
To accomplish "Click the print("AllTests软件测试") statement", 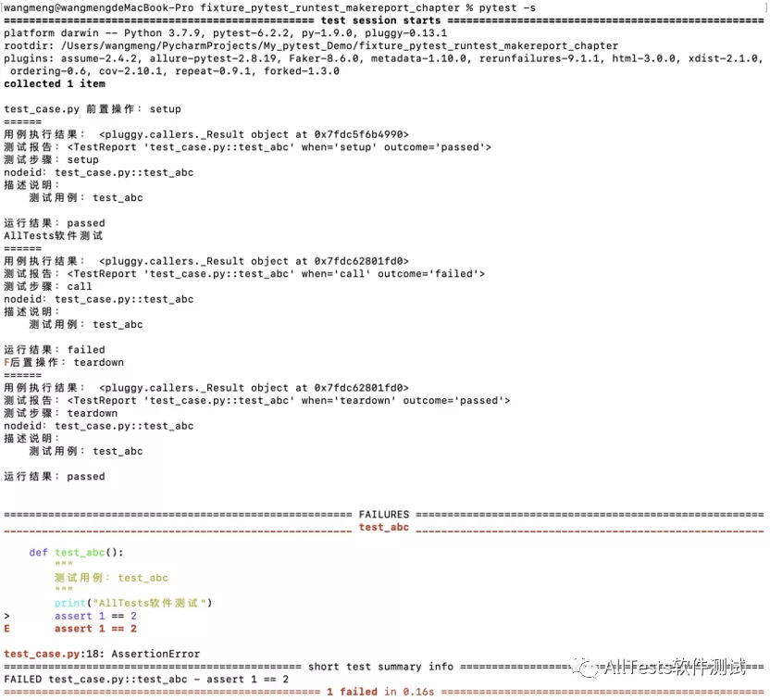I will click(133, 603).
